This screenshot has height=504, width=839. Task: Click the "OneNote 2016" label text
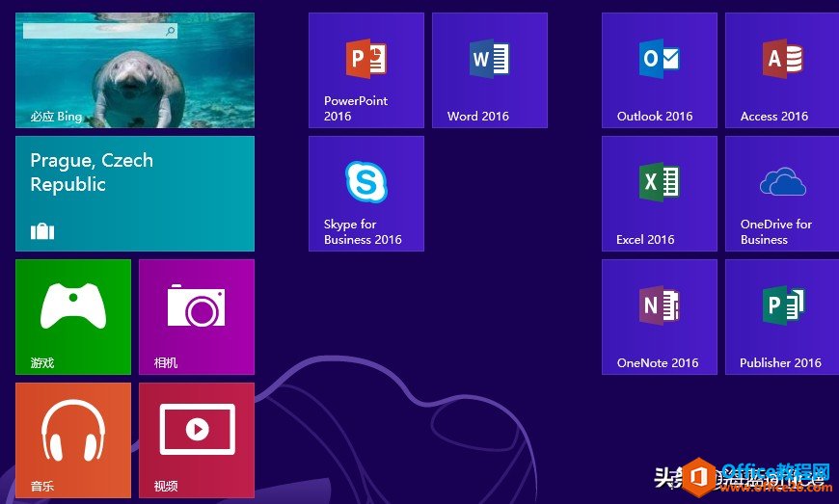point(658,363)
